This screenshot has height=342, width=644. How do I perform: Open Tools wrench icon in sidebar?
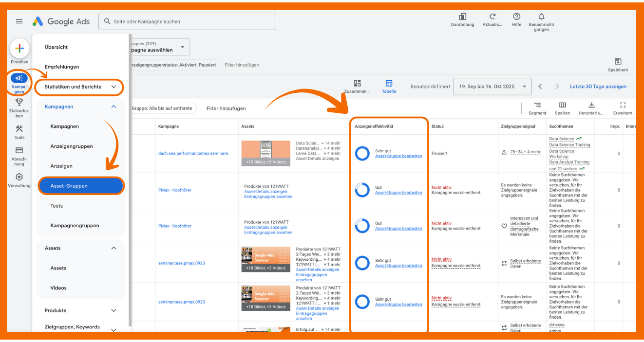(x=19, y=129)
